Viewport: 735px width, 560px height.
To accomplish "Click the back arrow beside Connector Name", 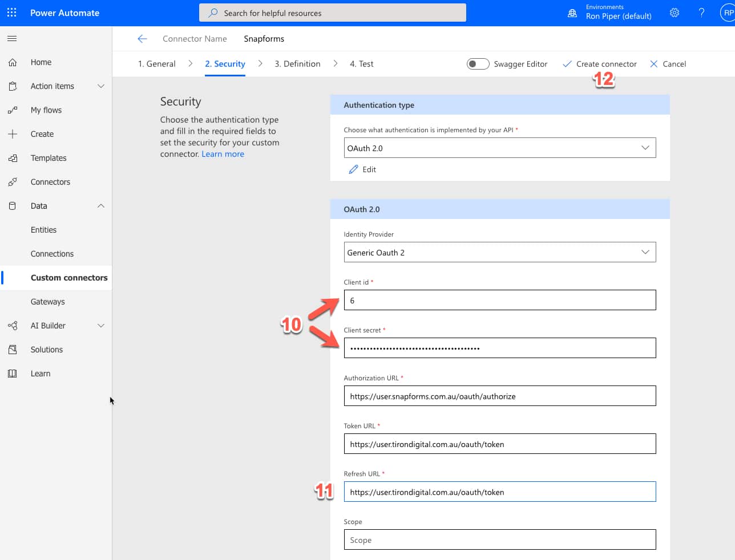I will coord(142,39).
